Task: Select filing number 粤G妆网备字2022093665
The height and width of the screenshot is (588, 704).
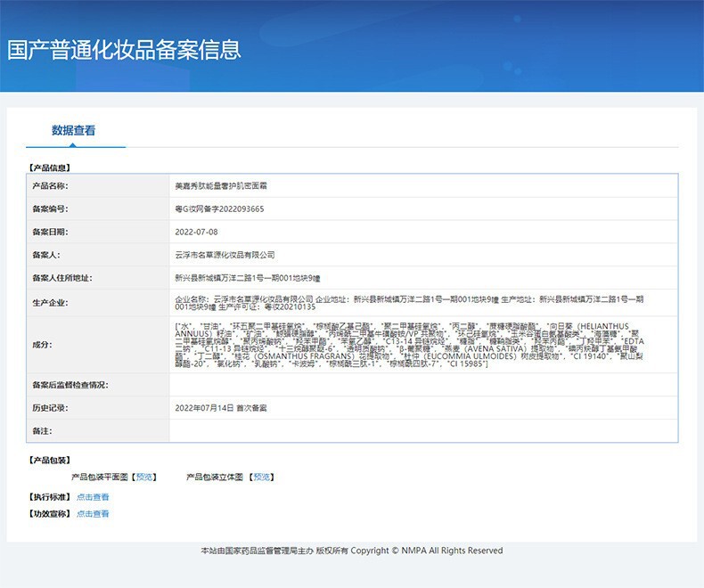Action: pos(219,208)
